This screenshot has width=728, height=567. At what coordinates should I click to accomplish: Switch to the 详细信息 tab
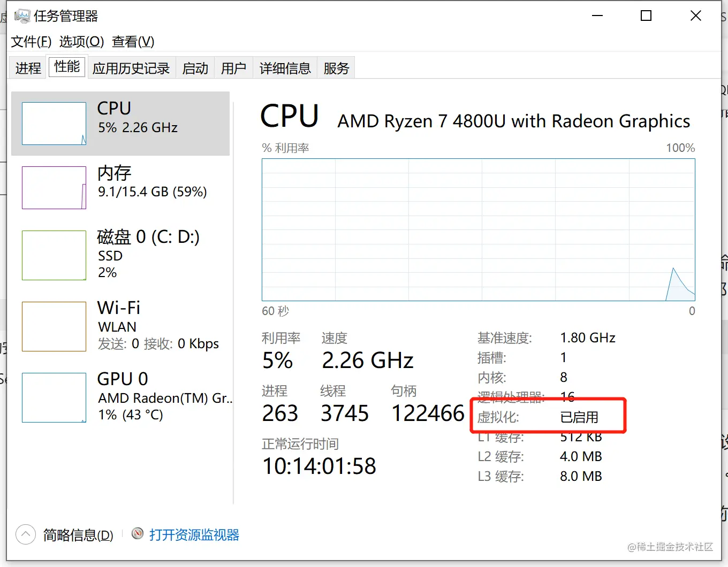point(285,68)
